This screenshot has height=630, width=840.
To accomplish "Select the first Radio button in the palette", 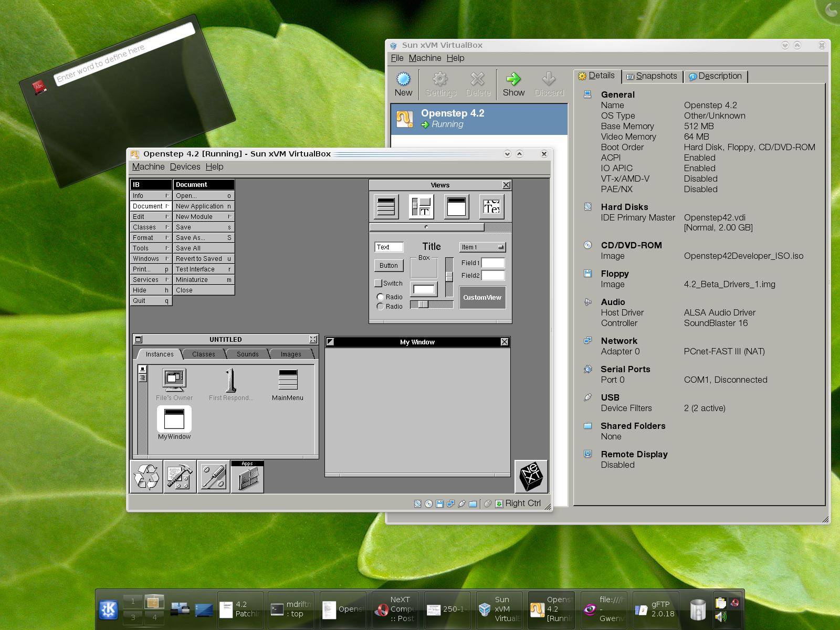I will [x=381, y=297].
